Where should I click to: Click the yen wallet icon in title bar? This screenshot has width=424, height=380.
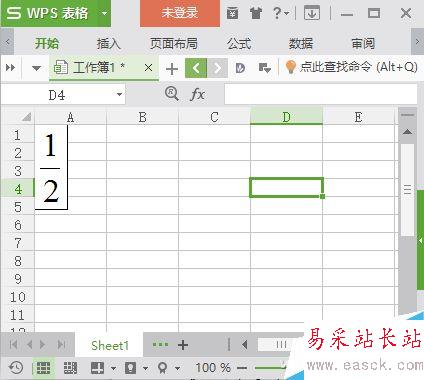(x=232, y=14)
